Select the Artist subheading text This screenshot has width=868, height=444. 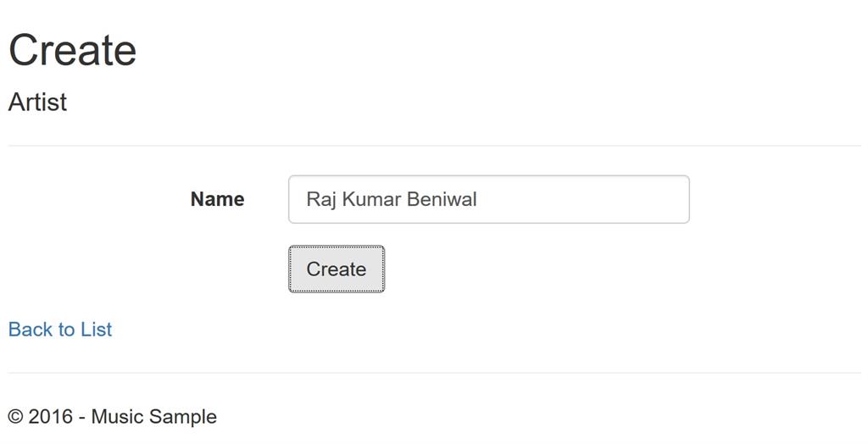[x=37, y=103]
